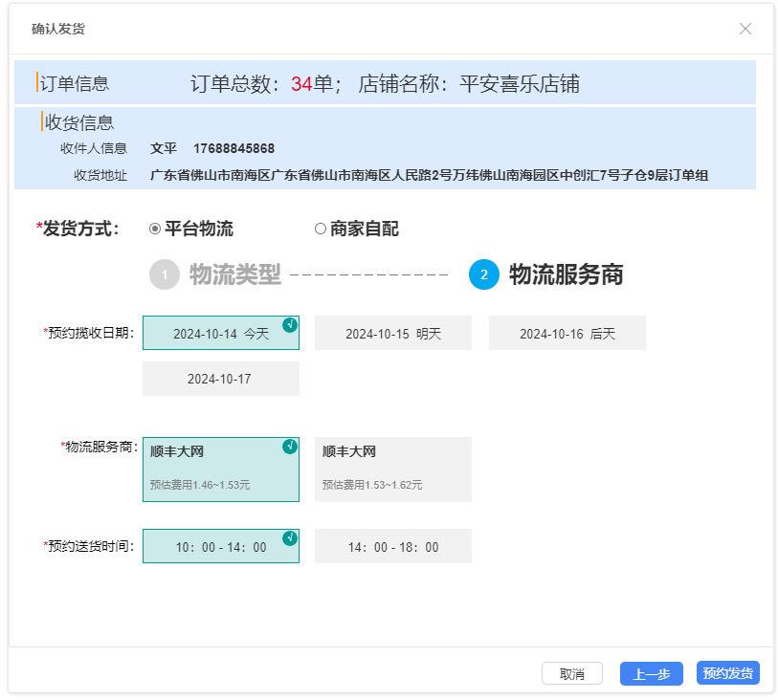This screenshot has height=700, width=778.
Task: Close the 确认发货 dialog
Action: click(x=745, y=29)
